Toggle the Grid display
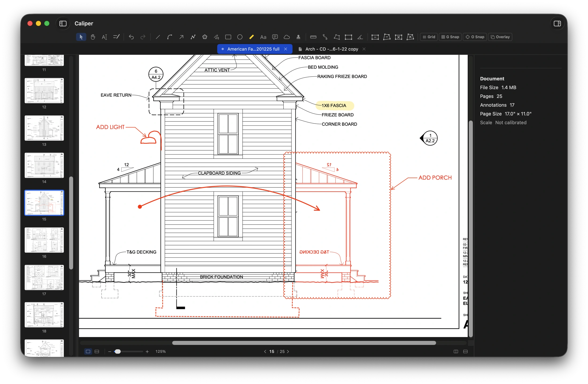 pos(429,37)
